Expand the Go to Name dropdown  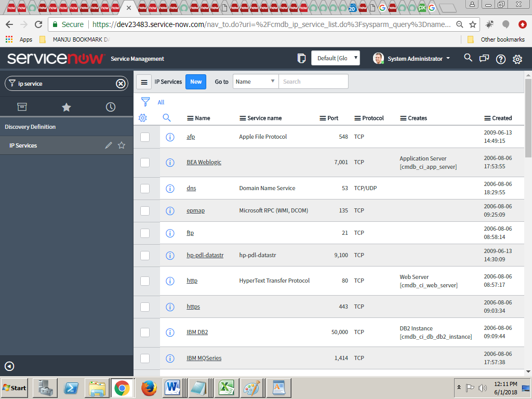[x=256, y=82]
